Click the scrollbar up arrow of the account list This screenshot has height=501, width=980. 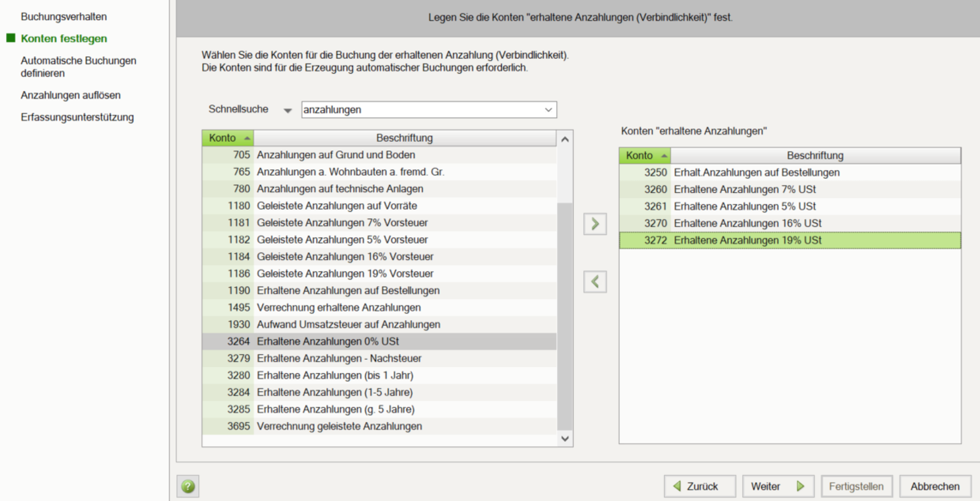564,138
